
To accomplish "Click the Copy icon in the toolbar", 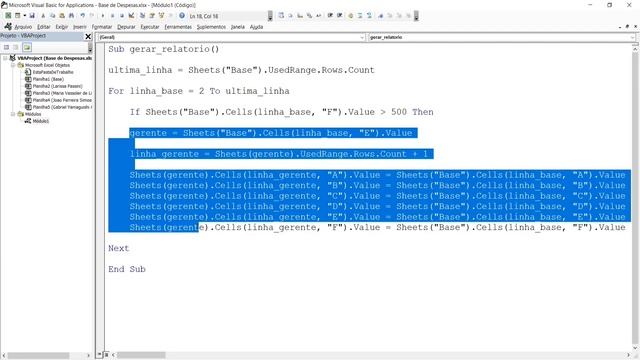I will tap(52, 16).
